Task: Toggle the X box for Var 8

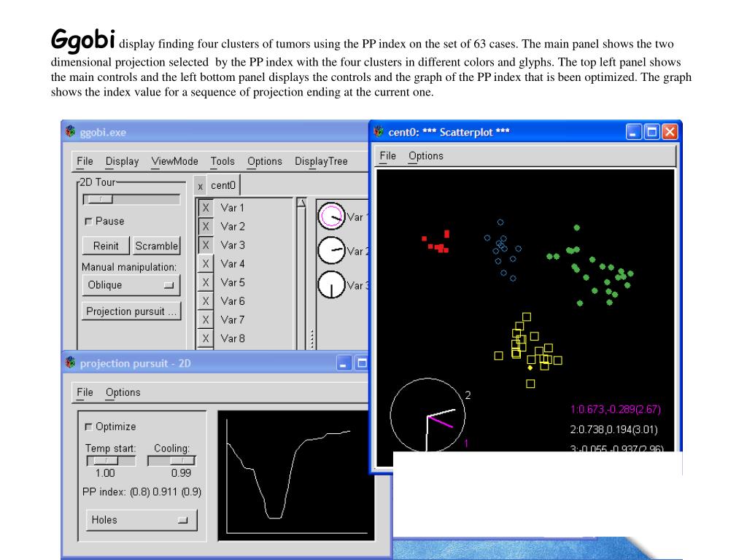Action: [x=205, y=338]
